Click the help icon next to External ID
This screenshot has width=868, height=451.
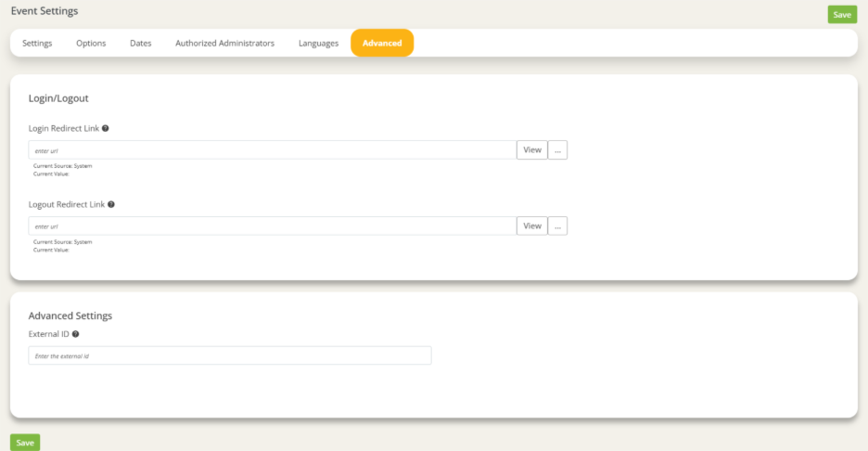(75, 334)
